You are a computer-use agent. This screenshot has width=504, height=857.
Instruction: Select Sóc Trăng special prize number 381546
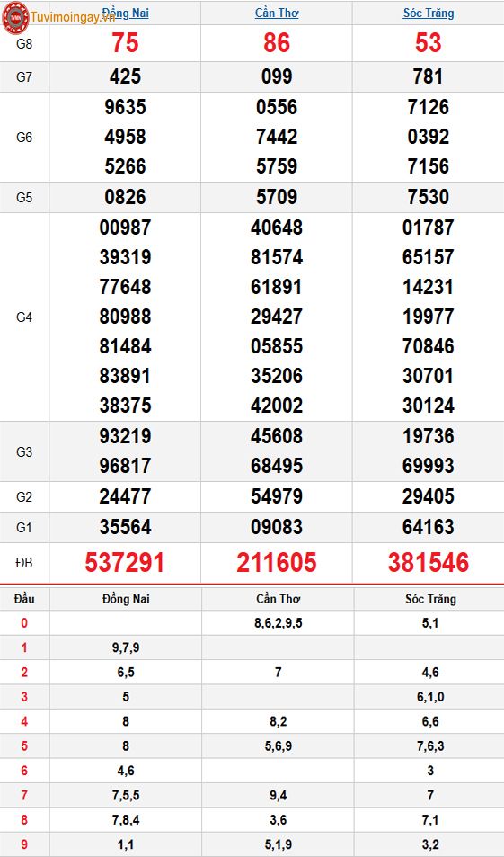tap(429, 562)
